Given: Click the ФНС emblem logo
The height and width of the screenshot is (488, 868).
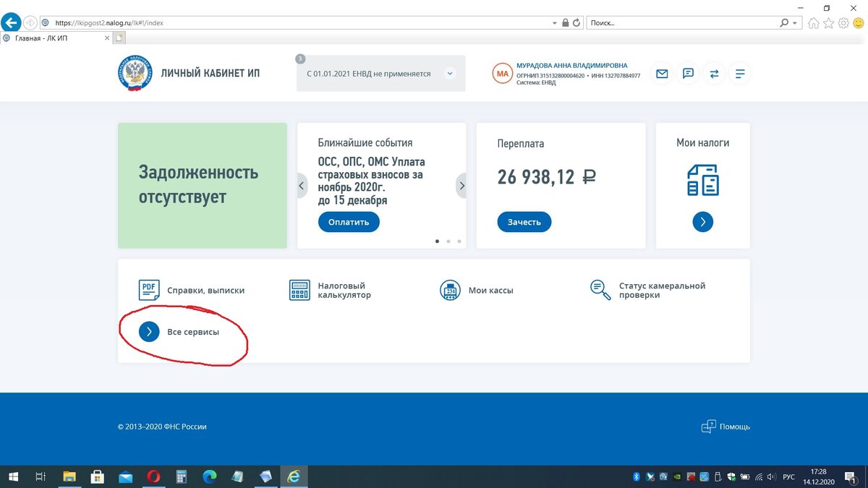Looking at the screenshot, I should coord(135,73).
